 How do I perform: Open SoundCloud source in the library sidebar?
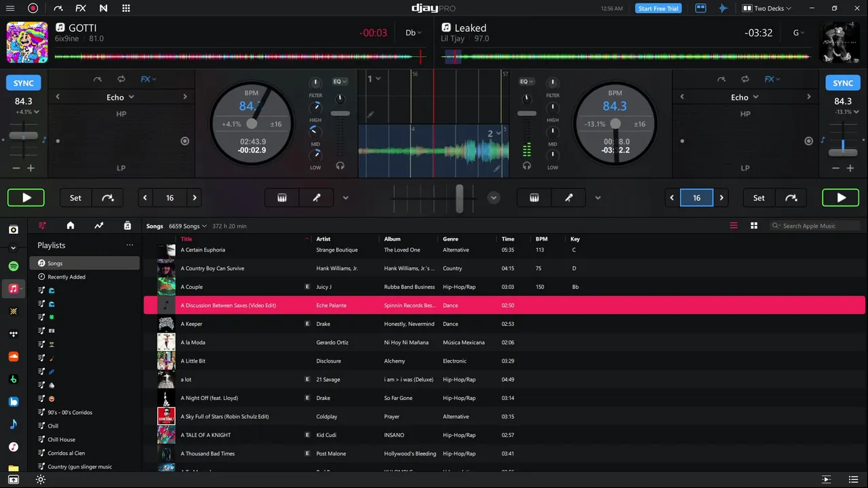click(13, 357)
